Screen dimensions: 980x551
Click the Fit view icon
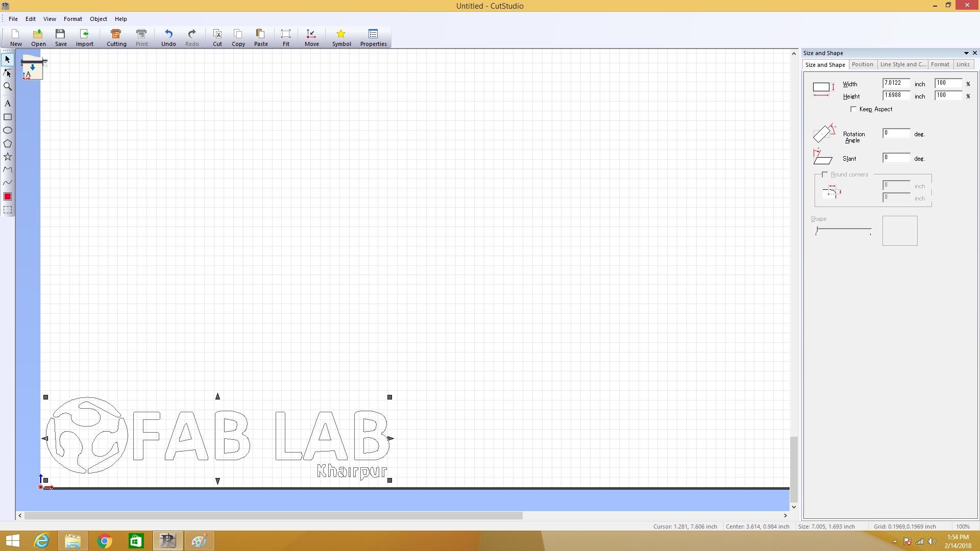[x=286, y=37]
